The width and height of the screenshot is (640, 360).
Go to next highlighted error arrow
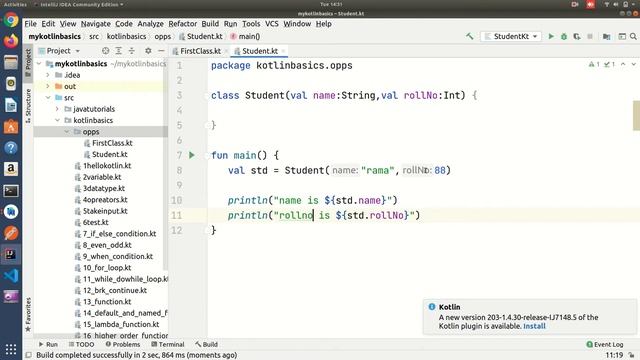(633, 64)
